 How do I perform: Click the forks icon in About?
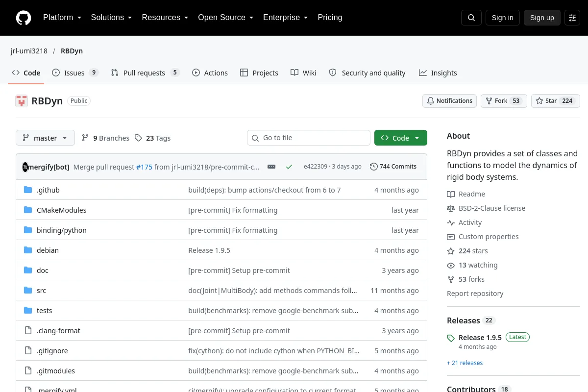(451, 279)
